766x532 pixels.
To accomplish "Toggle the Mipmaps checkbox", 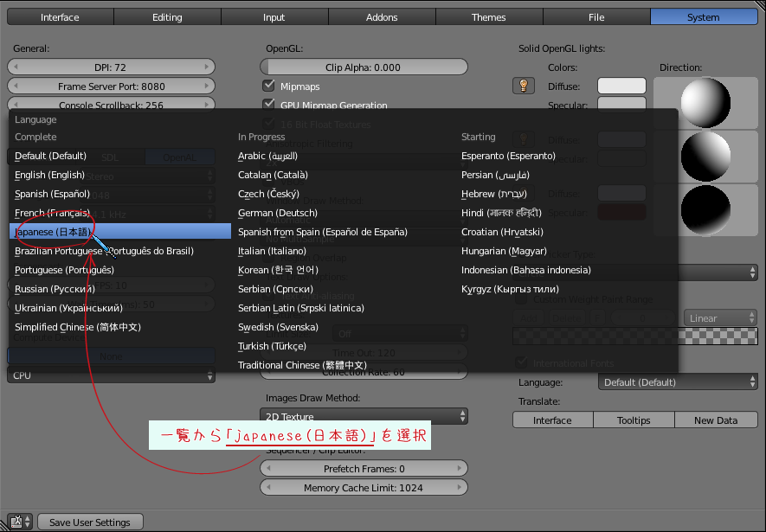I will pyautogui.click(x=268, y=86).
